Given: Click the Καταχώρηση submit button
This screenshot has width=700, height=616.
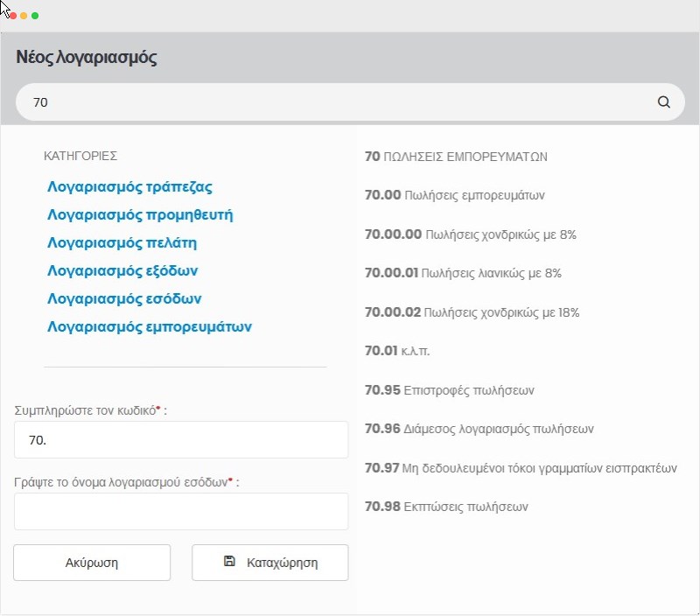Looking at the screenshot, I should click(x=269, y=563).
